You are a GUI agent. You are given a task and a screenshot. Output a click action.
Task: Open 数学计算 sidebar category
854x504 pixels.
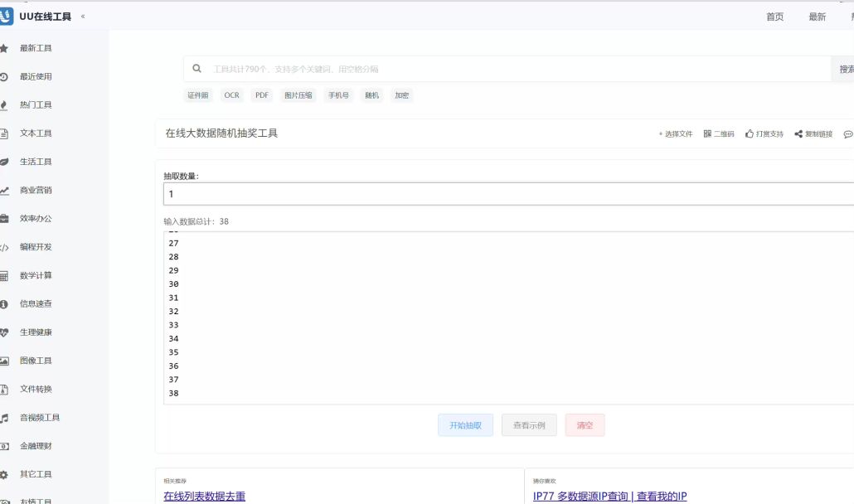36,275
